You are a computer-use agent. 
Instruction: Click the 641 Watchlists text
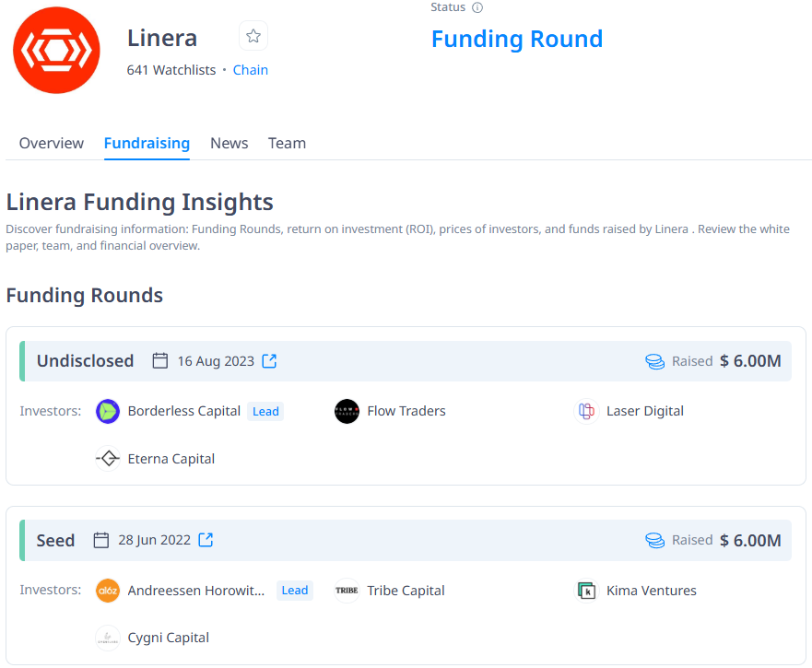171,70
